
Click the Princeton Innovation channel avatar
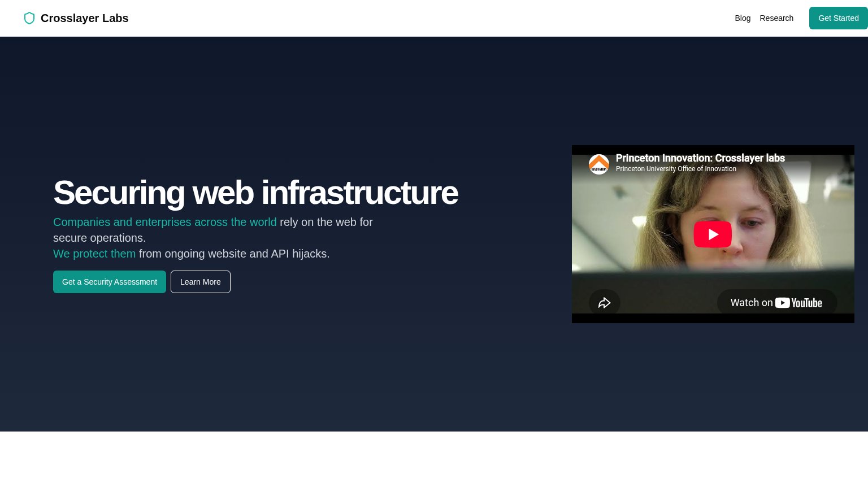[599, 164]
